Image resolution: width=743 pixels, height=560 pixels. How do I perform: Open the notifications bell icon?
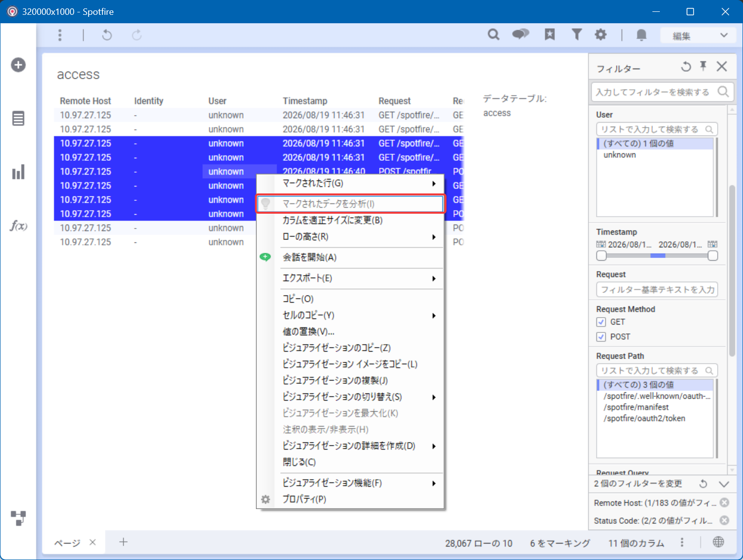tap(642, 35)
